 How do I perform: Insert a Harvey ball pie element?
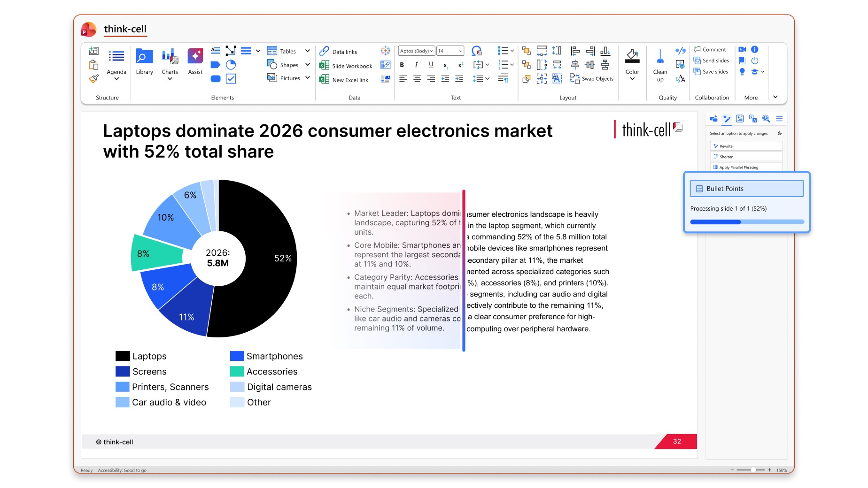coord(231,65)
